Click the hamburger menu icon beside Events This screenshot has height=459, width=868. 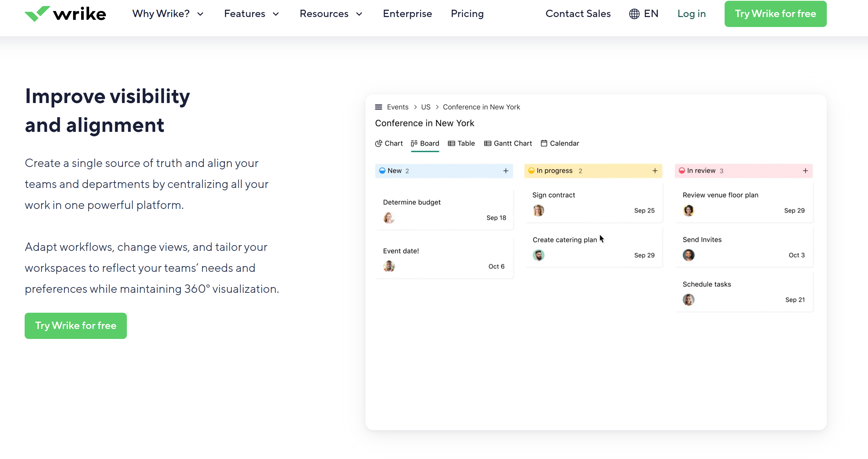pyautogui.click(x=378, y=107)
